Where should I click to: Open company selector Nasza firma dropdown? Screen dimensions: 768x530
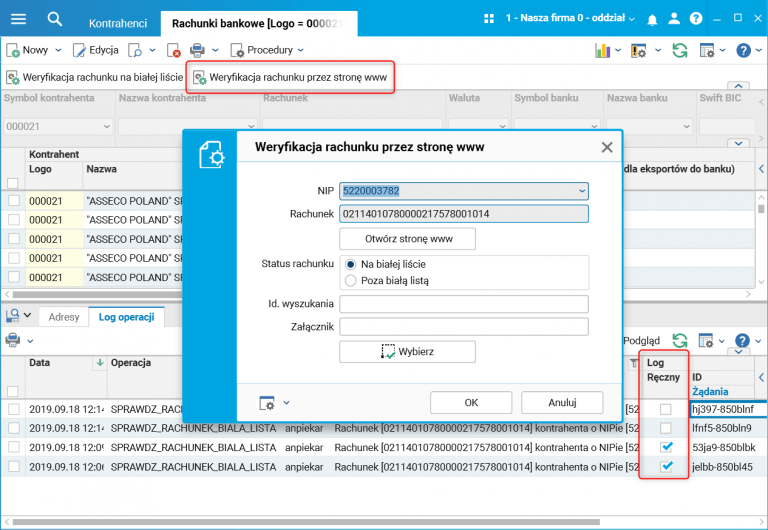pyautogui.click(x=571, y=19)
